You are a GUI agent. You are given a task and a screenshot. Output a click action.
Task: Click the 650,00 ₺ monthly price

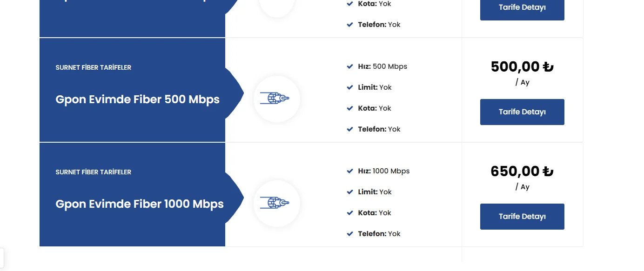click(x=522, y=172)
